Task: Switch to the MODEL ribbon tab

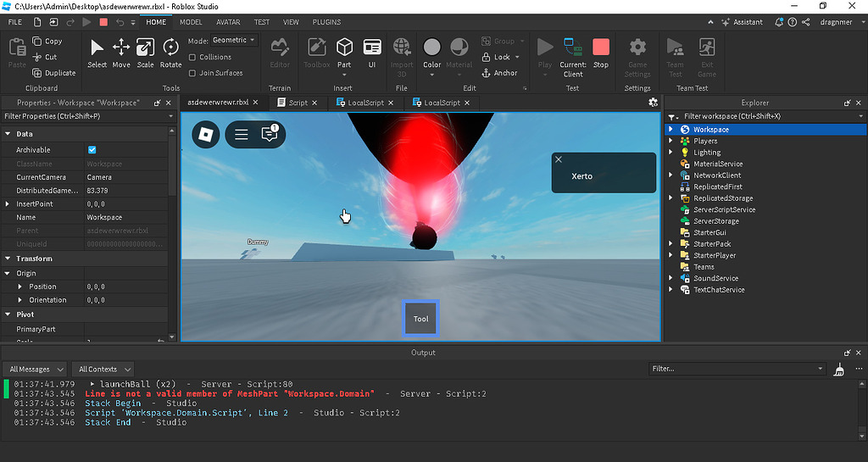Action: 191,22
